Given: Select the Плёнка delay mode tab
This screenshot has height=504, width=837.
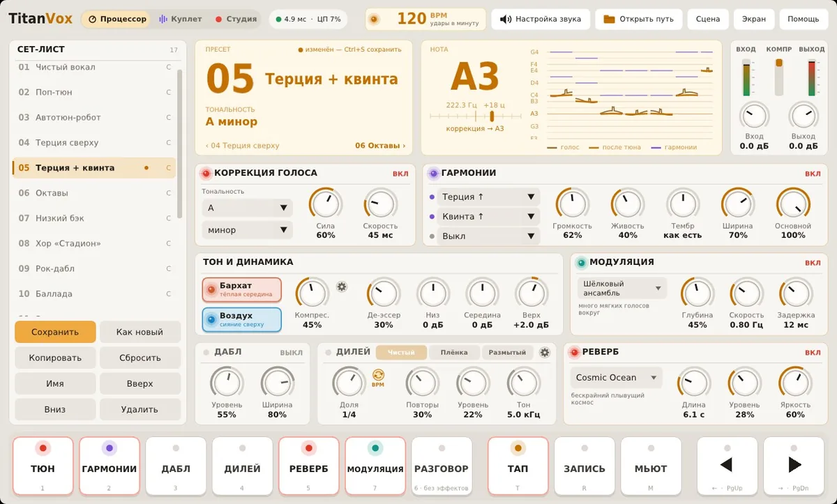Looking at the screenshot, I should pos(454,353).
